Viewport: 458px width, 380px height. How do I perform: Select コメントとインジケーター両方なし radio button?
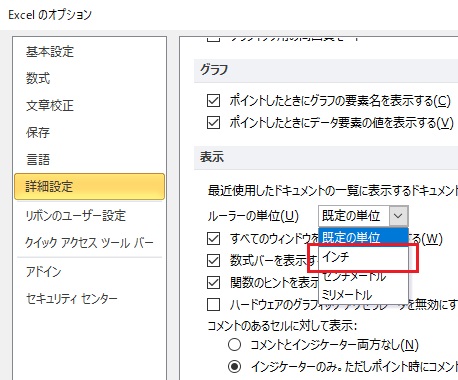(x=235, y=344)
